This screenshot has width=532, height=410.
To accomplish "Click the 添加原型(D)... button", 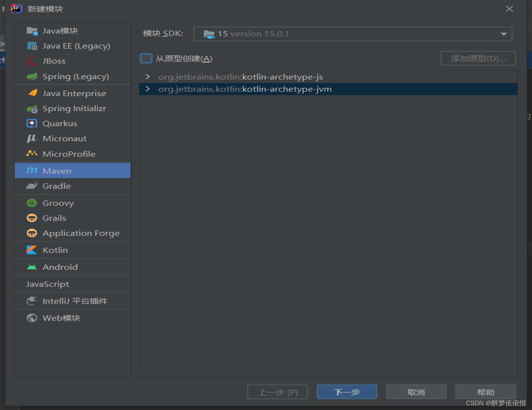I will click(478, 58).
